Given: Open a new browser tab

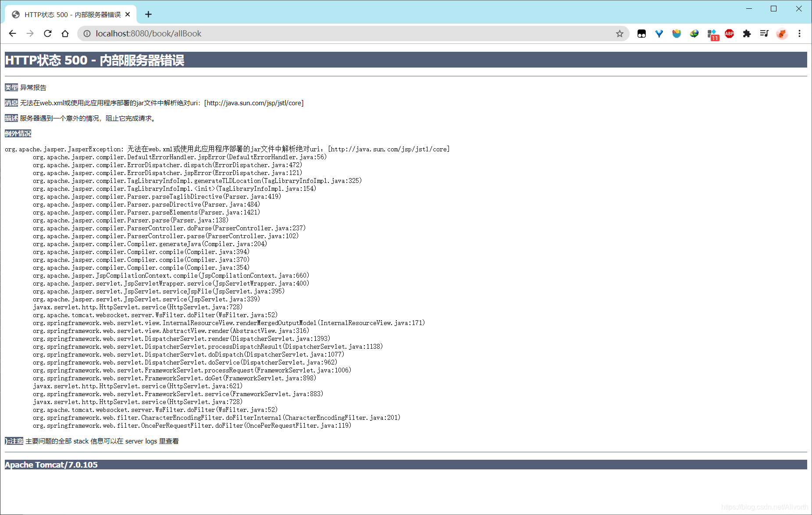Looking at the screenshot, I should pos(148,14).
